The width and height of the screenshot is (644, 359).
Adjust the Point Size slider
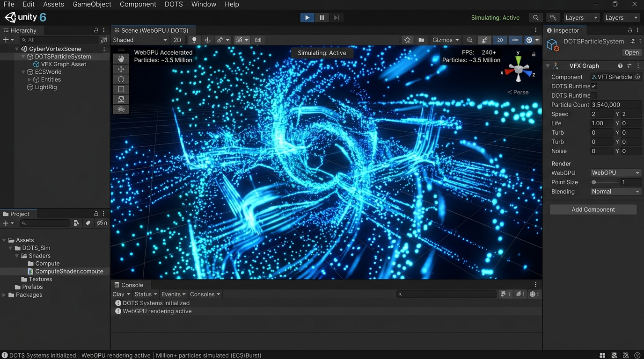tap(604, 182)
